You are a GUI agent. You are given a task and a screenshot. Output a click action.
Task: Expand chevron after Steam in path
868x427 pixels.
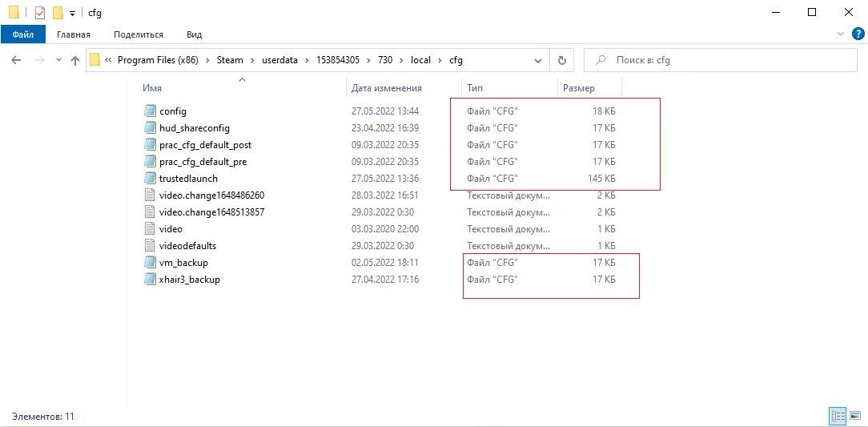pyautogui.click(x=252, y=60)
